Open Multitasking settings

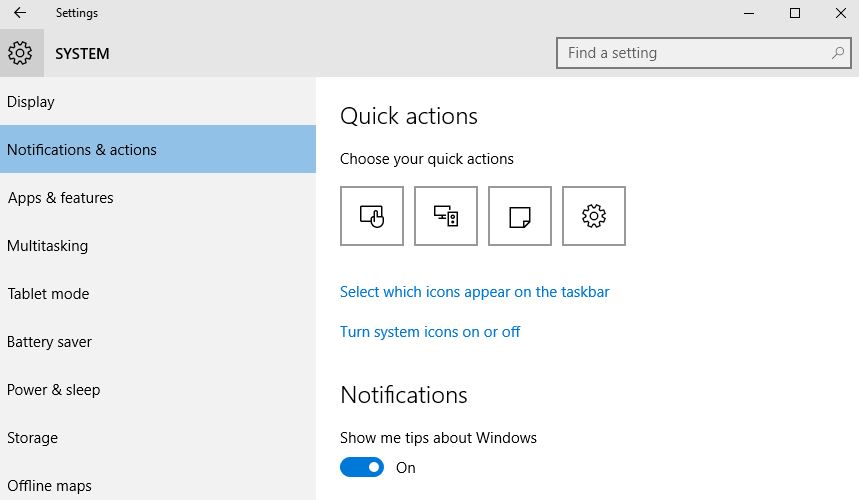[x=48, y=246]
